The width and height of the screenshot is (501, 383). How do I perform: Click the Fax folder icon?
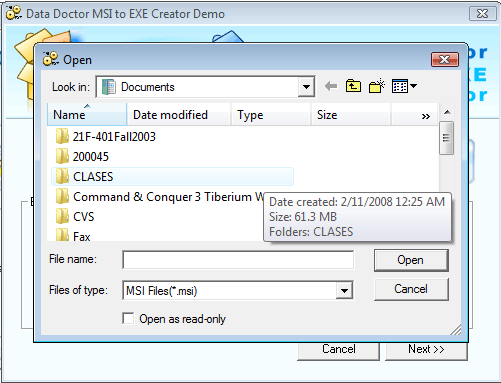point(62,235)
